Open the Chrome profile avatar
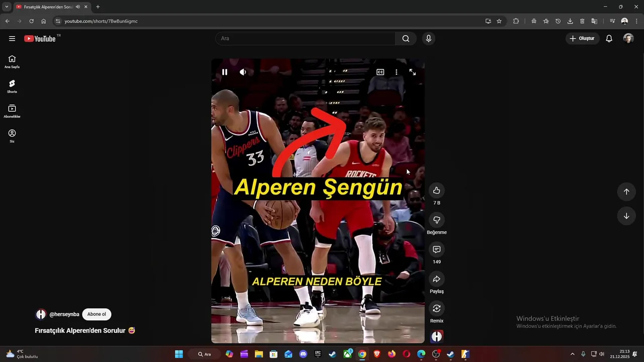Screen dimensions: 644x362 point(624,21)
